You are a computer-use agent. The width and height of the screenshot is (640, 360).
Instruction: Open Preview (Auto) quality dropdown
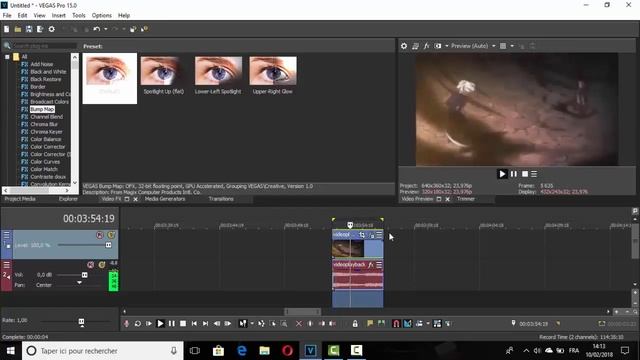tap(494, 46)
